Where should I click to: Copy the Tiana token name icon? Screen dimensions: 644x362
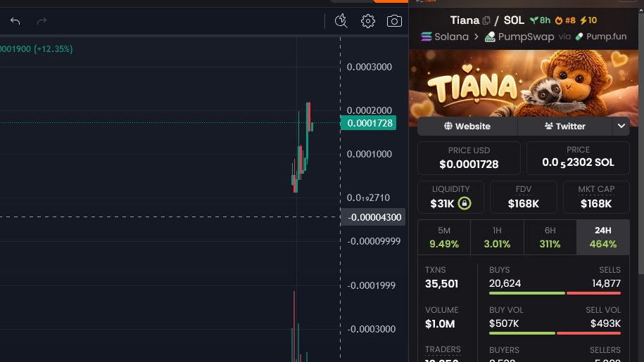[x=487, y=20]
